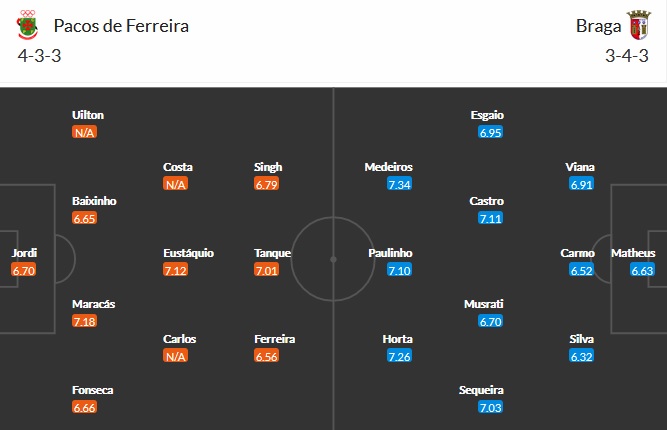The image size is (667, 430).
Task: Click Castro's 7.11 rating badge
Action: (490, 218)
